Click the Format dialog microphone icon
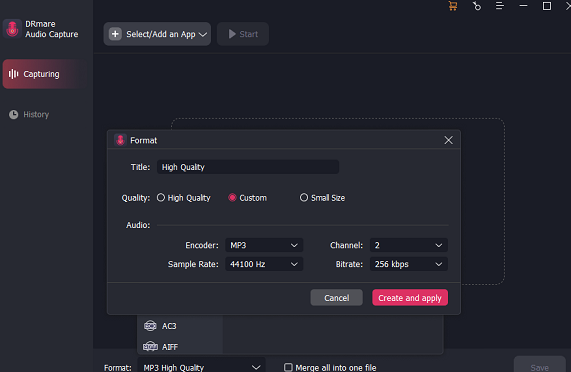The width and height of the screenshot is (571, 372). pos(120,140)
